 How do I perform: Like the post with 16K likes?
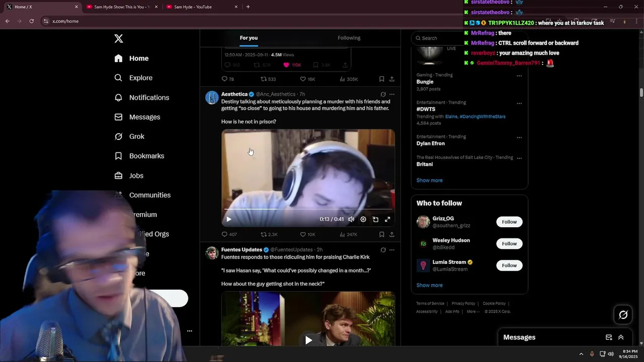(307, 79)
